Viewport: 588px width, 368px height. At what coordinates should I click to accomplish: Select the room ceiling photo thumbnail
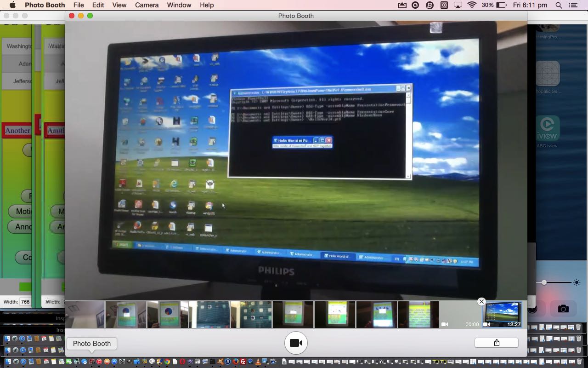85,315
